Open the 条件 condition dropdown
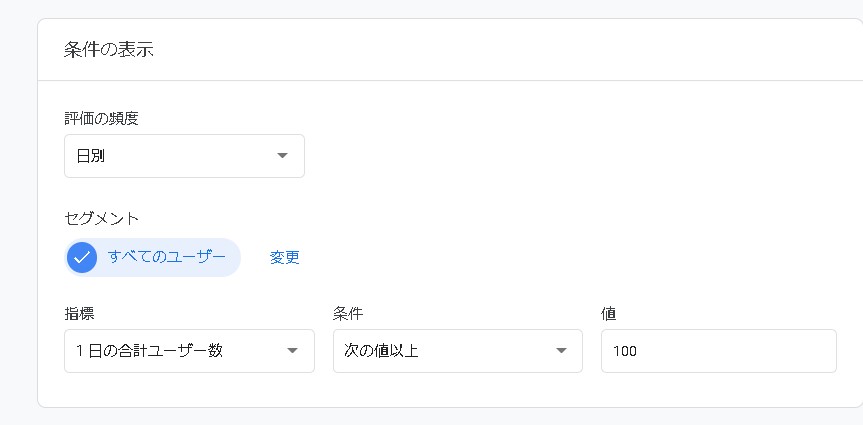This screenshot has height=425, width=863. pyautogui.click(x=457, y=351)
